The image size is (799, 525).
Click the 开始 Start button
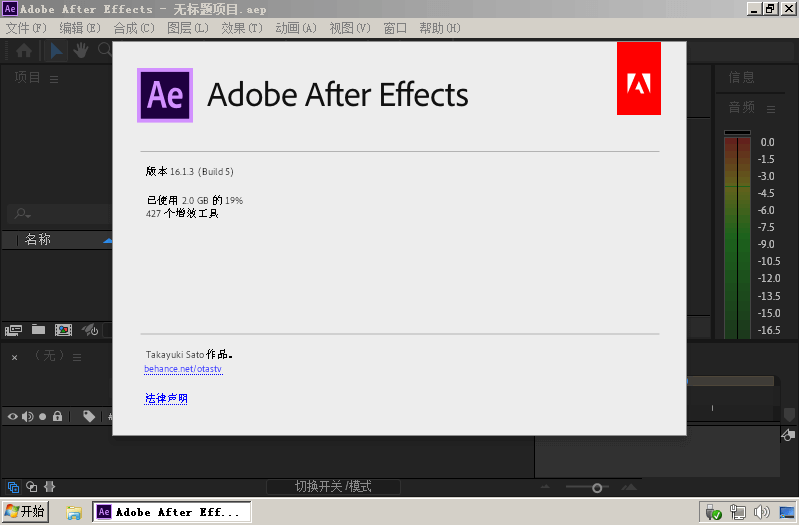(x=25, y=511)
